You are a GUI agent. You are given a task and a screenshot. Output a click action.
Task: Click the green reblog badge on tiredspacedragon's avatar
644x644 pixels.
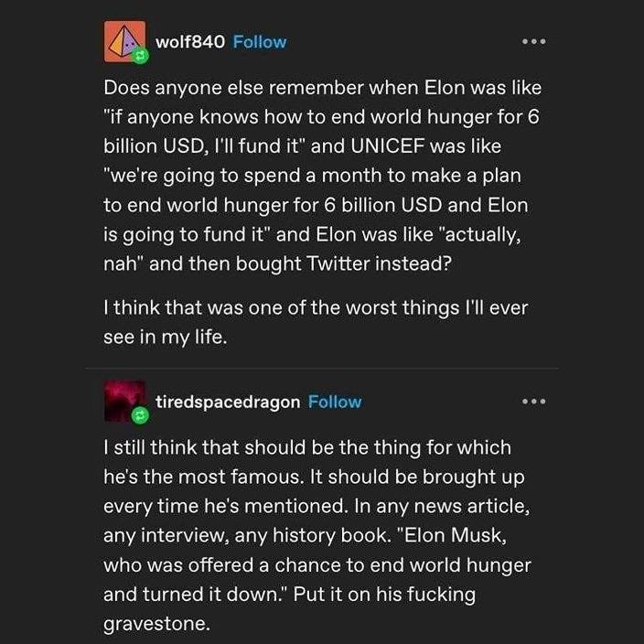click(139, 416)
